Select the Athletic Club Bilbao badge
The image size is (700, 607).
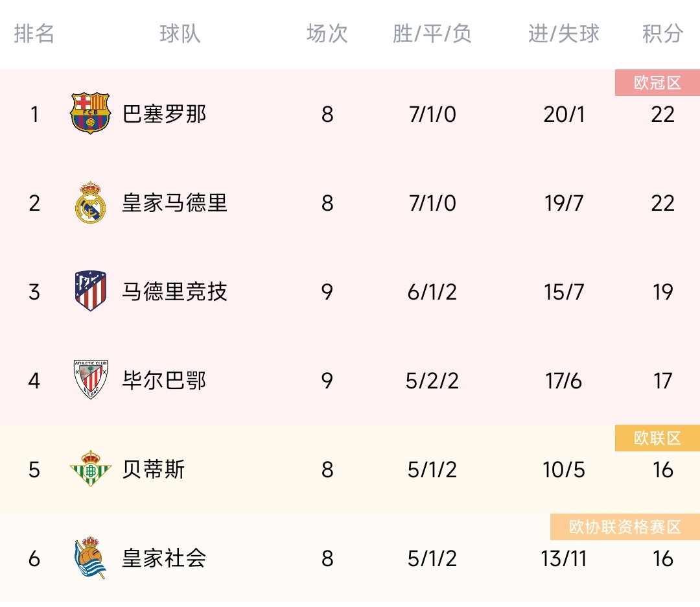(x=91, y=379)
